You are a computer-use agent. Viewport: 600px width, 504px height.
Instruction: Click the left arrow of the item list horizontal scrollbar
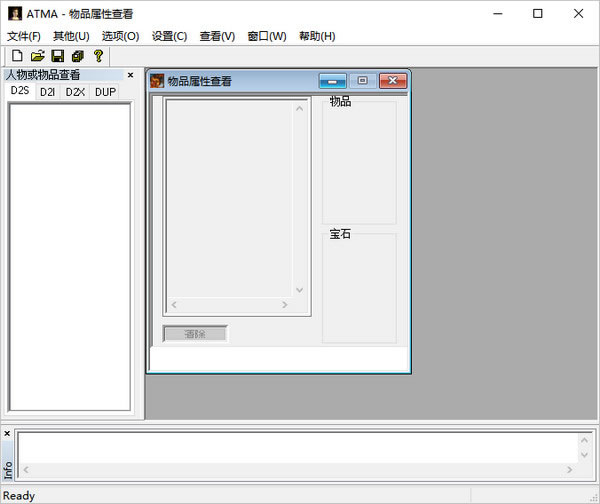(x=174, y=305)
